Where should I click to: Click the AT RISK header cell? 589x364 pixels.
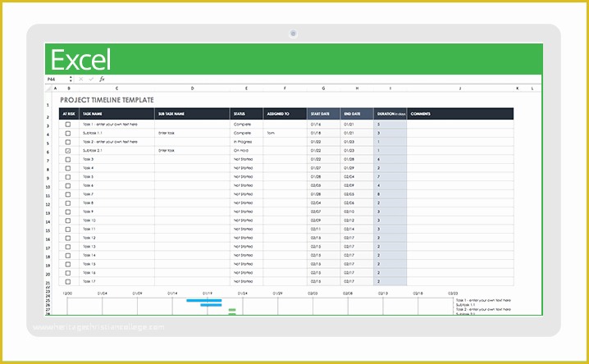point(69,114)
